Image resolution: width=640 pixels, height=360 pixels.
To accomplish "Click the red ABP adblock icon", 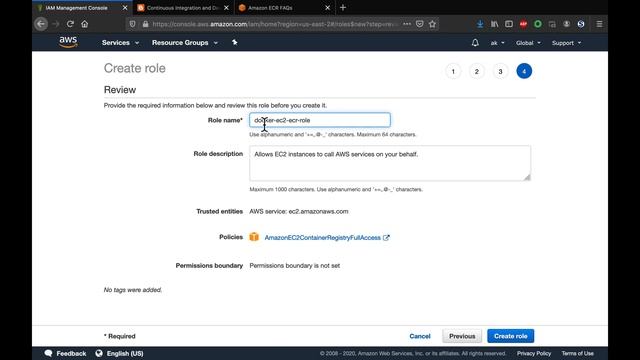I will pyautogui.click(x=523, y=24).
